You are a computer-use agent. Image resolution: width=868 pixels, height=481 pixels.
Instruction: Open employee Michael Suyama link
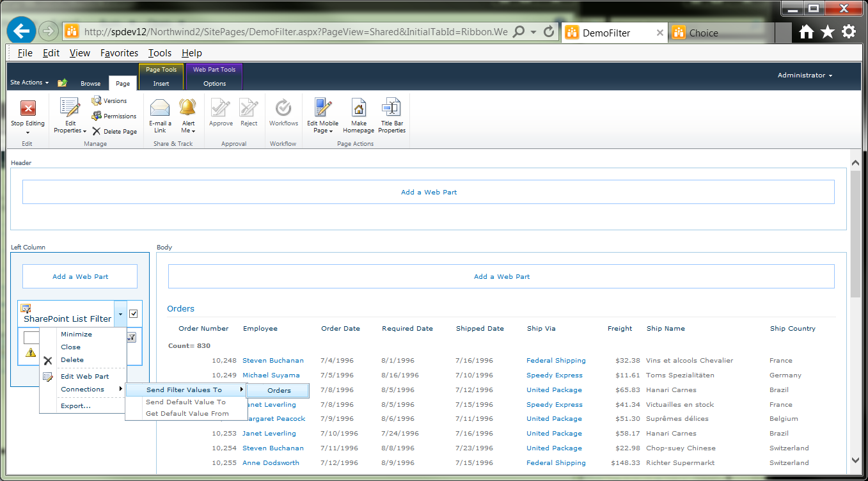pyautogui.click(x=271, y=375)
